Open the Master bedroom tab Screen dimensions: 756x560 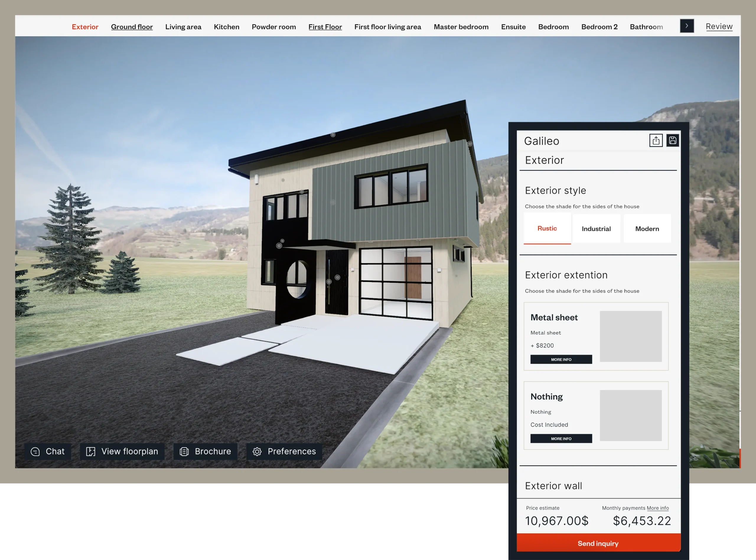coord(461,27)
